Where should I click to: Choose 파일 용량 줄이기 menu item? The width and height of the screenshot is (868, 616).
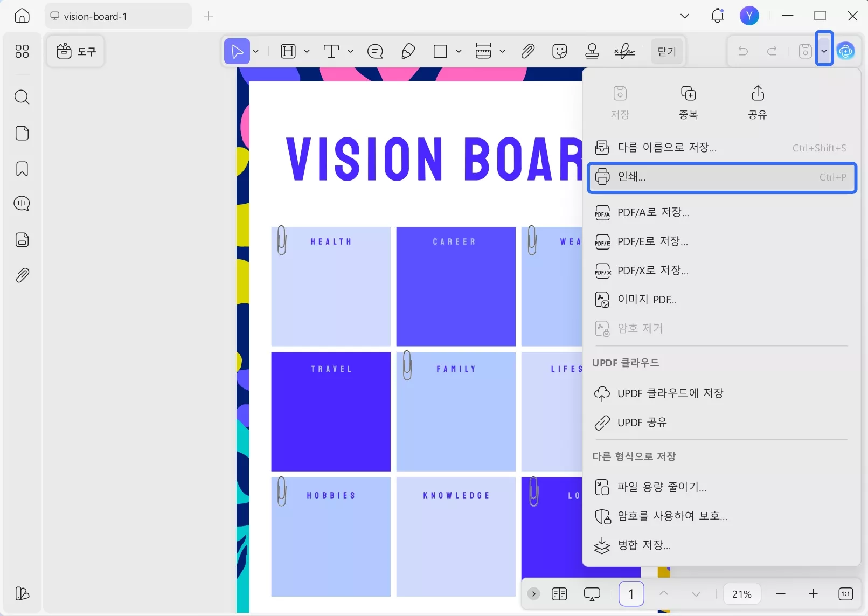click(721, 487)
